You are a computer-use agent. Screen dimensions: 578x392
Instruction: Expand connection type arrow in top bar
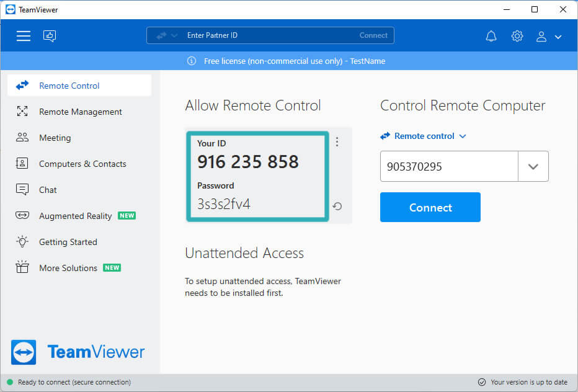(174, 35)
